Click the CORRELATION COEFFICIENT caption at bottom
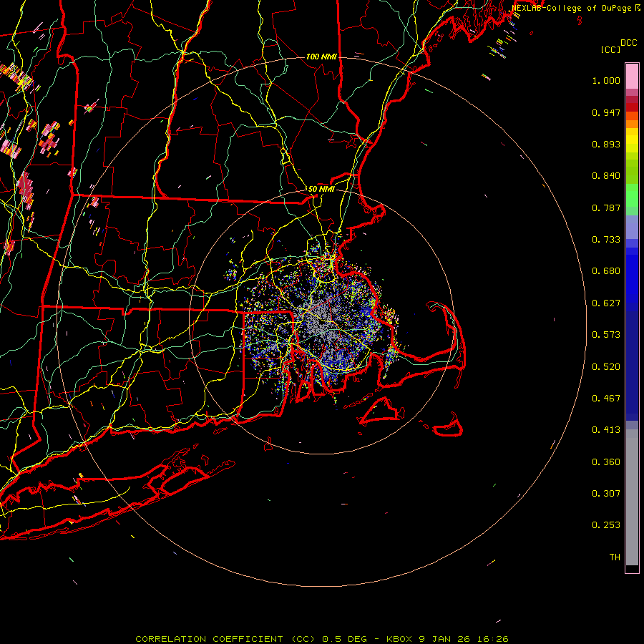This screenshot has height=644, width=644. (x=322, y=639)
